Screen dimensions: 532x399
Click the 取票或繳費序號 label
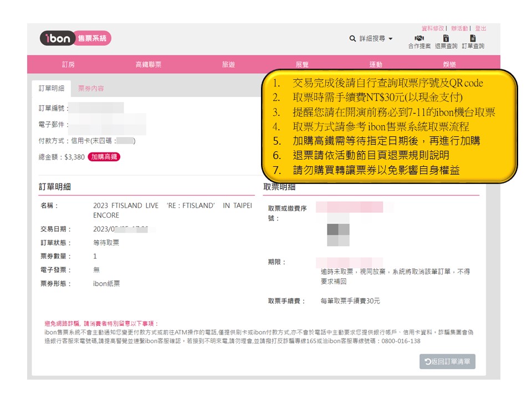pyautogui.click(x=288, y=213)
